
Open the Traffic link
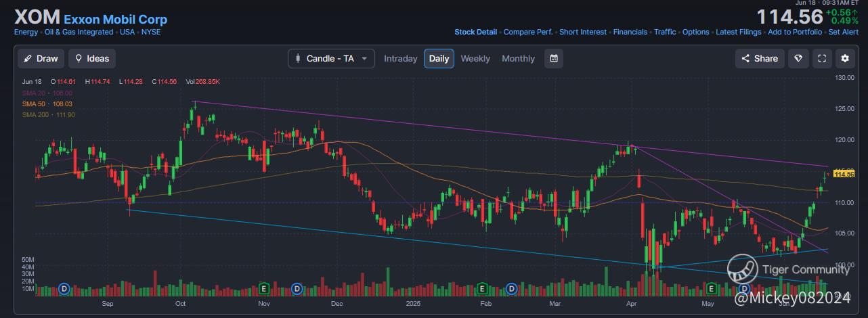pos(665,32)
